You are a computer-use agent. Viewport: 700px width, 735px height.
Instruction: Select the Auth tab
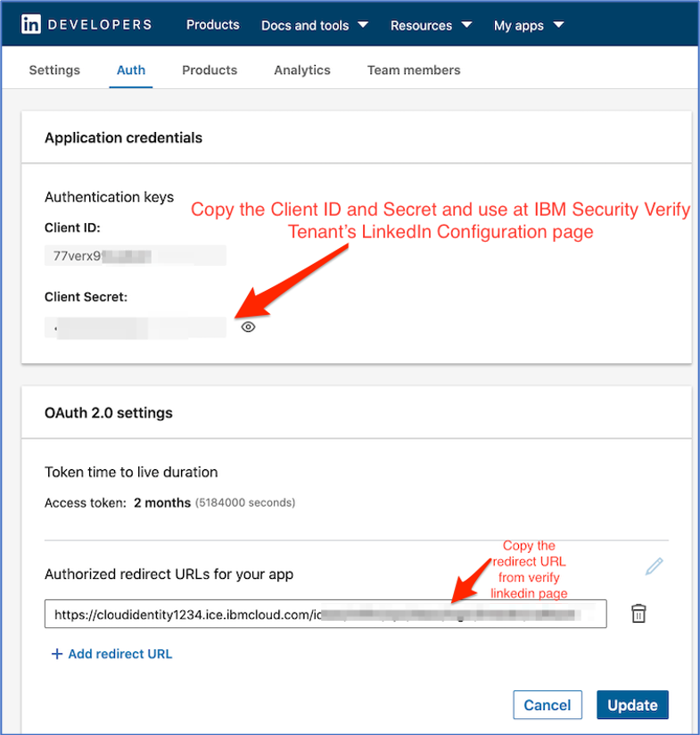coord(131,70)
